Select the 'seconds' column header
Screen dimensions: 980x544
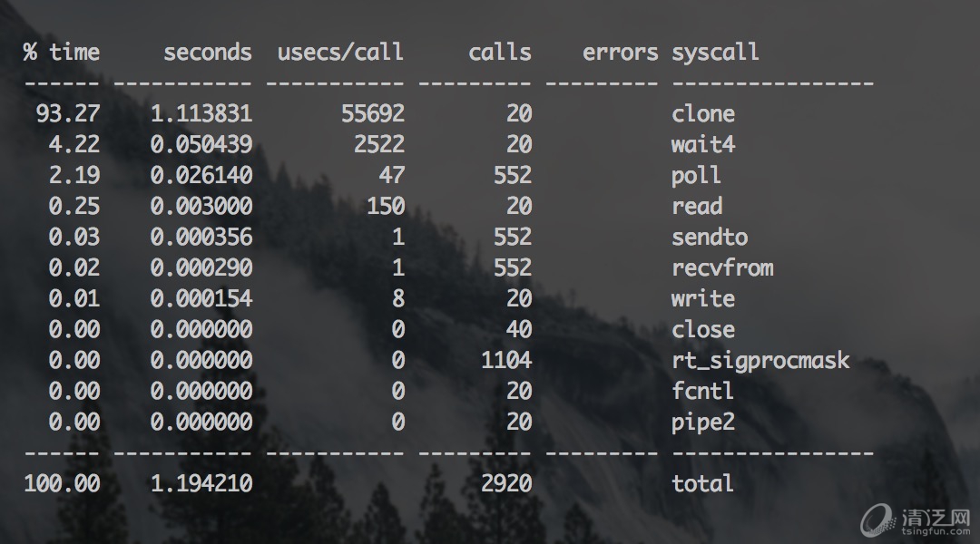click(207, 52)
